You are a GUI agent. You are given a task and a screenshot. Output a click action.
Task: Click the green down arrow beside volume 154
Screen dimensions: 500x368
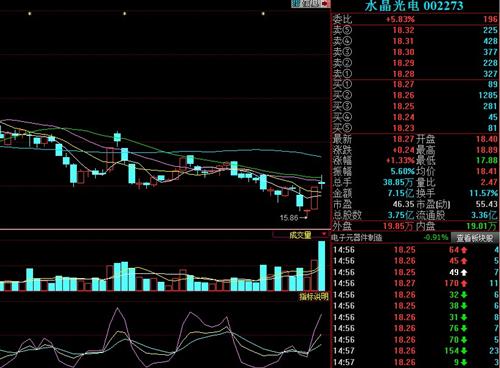464,351
